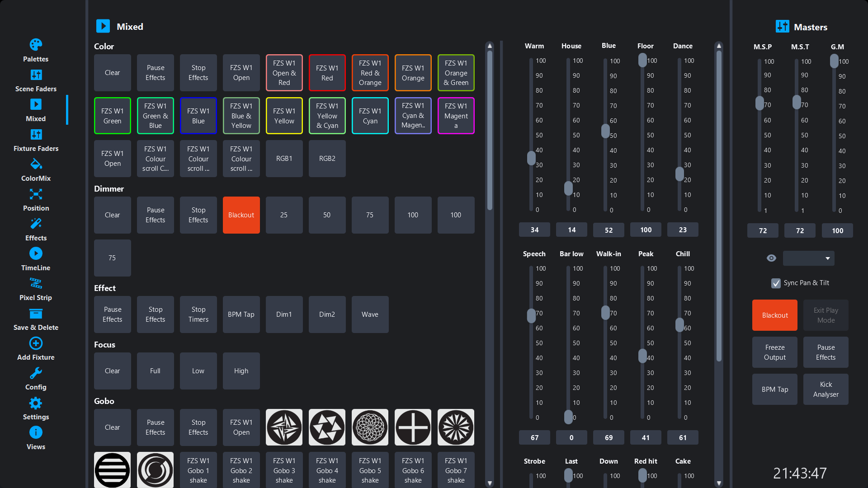Click the Add Fixture plus icon

(x=36, y=343)
